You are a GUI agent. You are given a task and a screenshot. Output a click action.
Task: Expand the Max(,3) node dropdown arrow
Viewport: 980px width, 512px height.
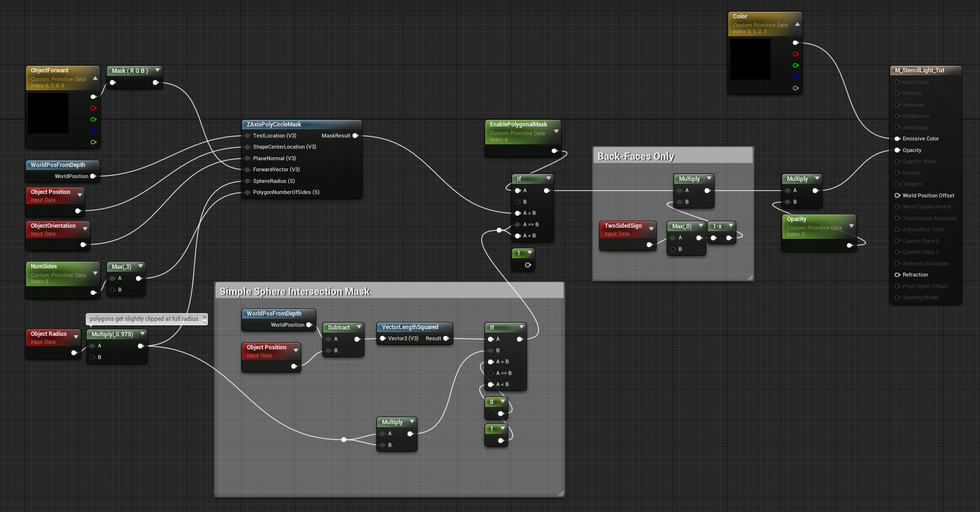140,266
